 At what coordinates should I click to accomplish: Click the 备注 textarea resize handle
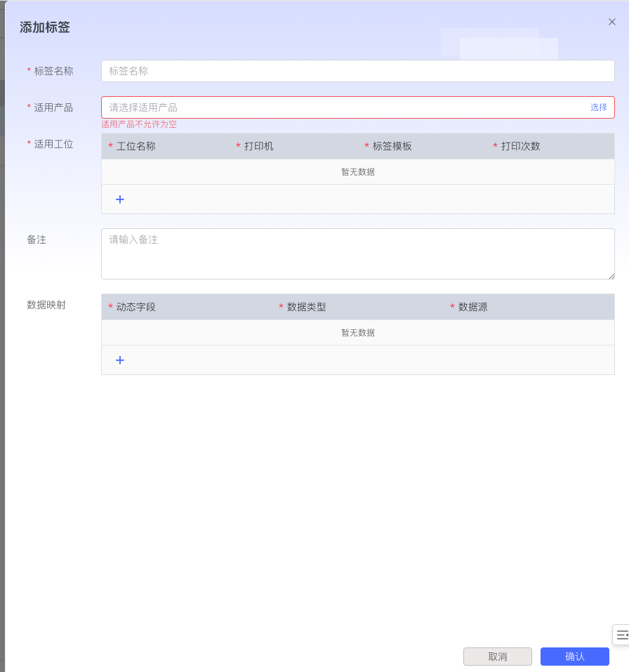(x=611, y=276)
